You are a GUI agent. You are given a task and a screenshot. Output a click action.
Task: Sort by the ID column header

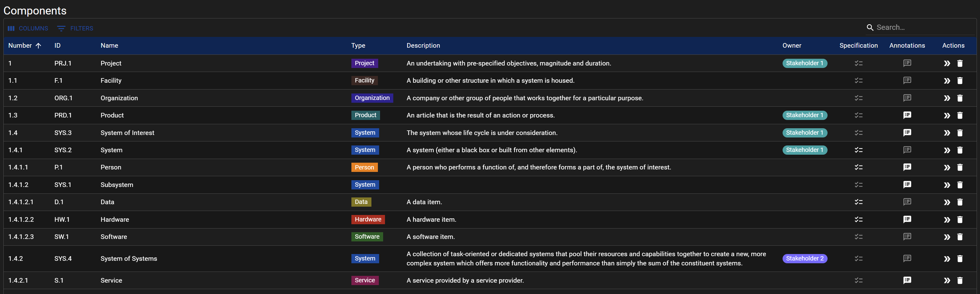(x=58, y=46)
